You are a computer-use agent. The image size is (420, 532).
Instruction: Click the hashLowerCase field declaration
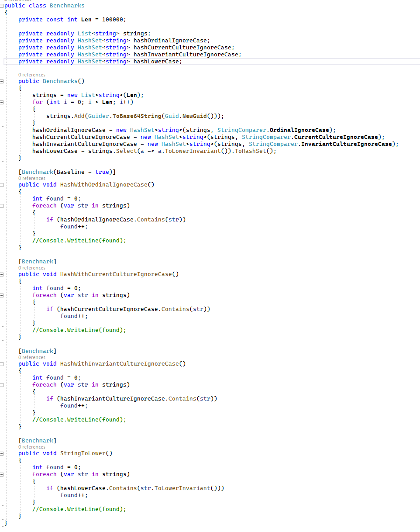click(x=157, y=62)
